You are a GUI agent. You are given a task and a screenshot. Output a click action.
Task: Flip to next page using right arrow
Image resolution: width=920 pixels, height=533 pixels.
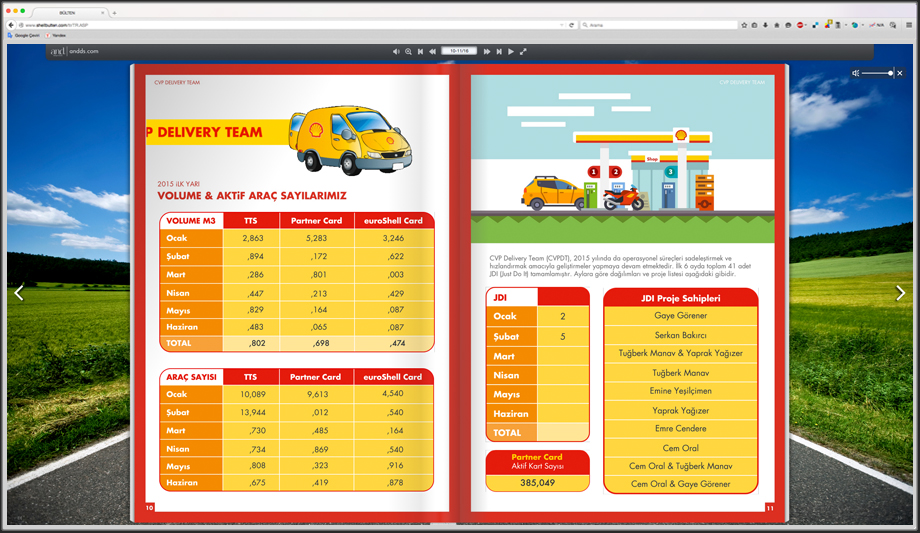(901, 292)
